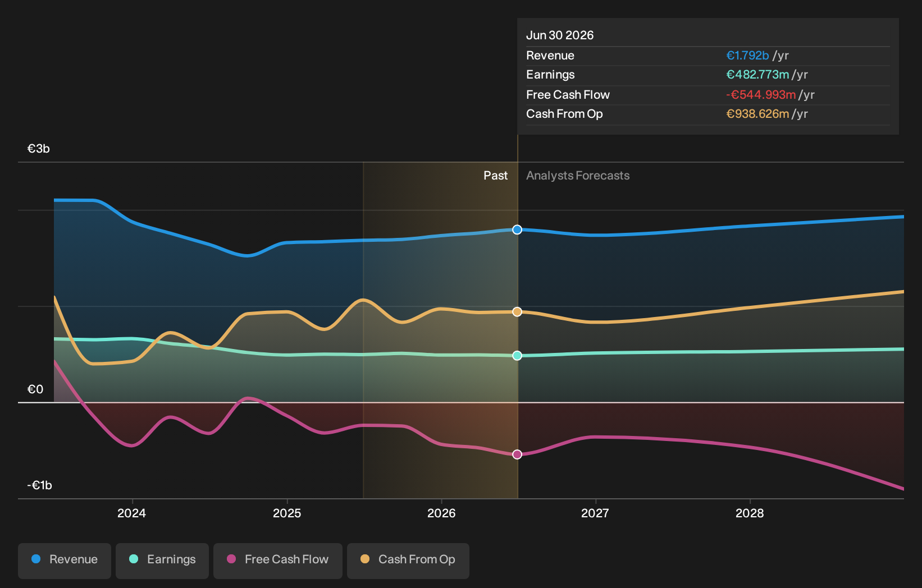
Task: Click the €1.792b revenue value
Action: [x=747, y=56]
